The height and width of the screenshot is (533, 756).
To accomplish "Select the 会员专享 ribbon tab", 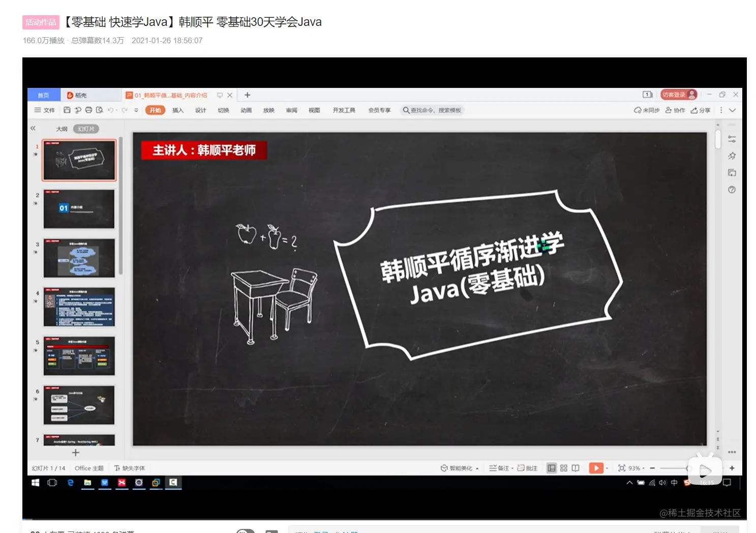I will click(379, 110).
